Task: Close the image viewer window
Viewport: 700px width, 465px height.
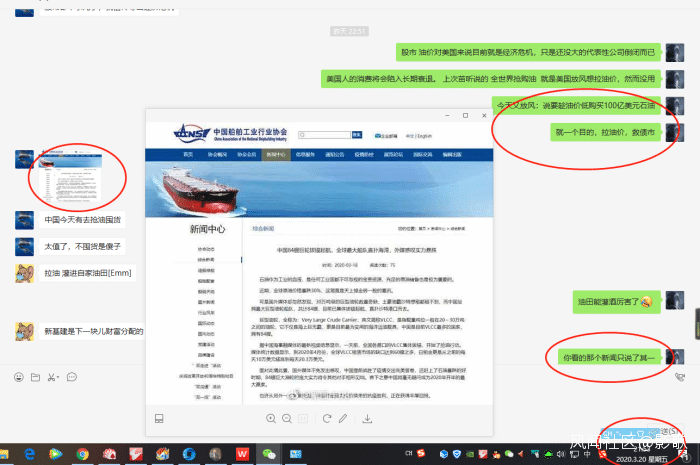Action: point(484,116)
